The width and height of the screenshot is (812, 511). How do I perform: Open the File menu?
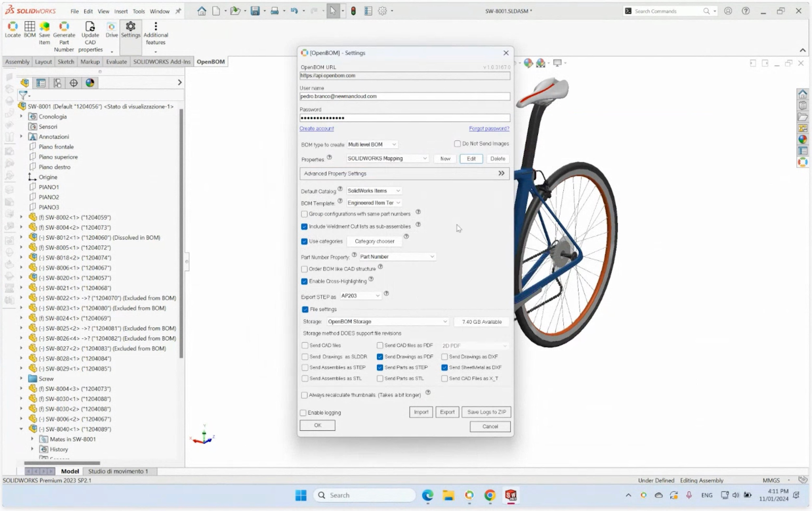click(75, 11)
